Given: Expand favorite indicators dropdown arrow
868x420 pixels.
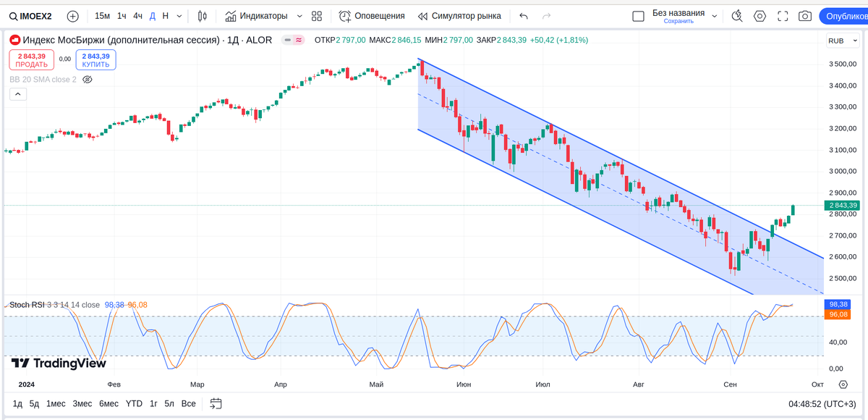Looking at the screenshot, I should point(299,16).
